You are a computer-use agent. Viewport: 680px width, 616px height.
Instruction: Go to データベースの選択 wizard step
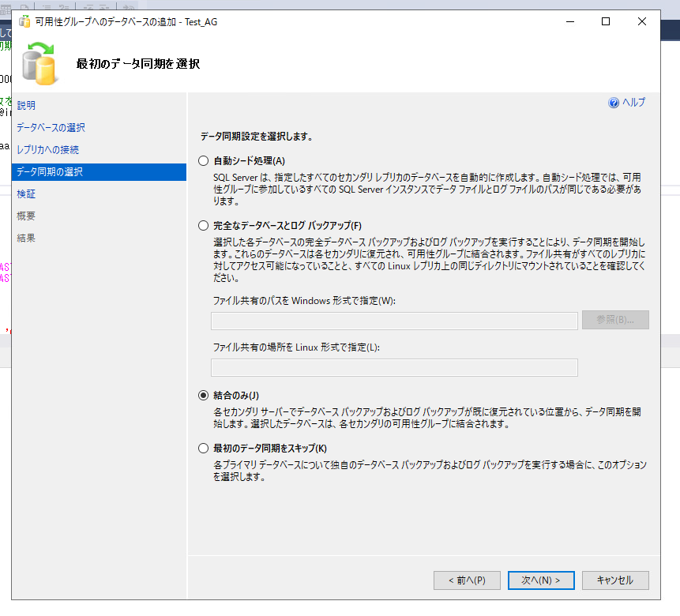pyautogui.click(x=51, y=127)
